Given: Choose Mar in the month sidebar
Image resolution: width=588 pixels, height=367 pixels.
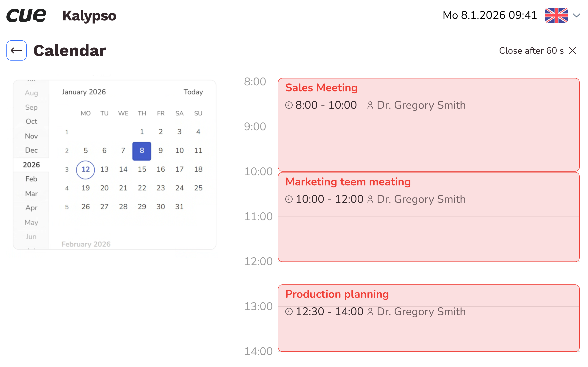Looking at the screenshot, I should coord(31,194).
